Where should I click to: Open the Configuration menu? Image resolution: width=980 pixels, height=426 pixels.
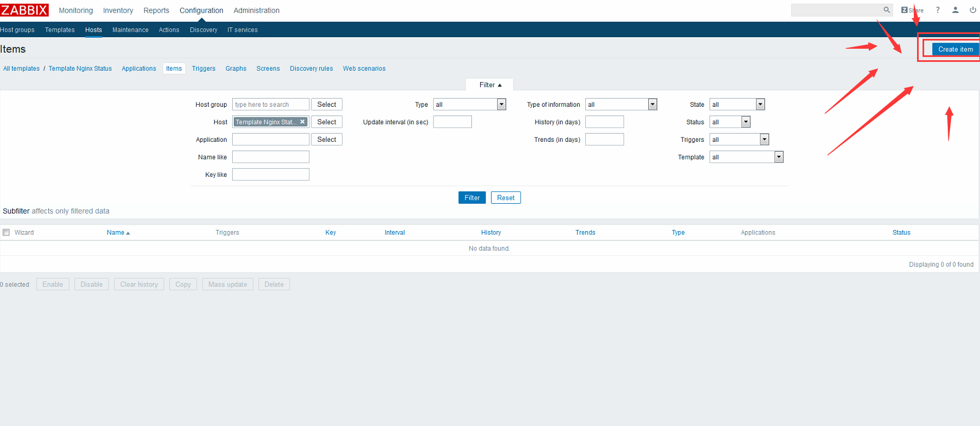201,10
